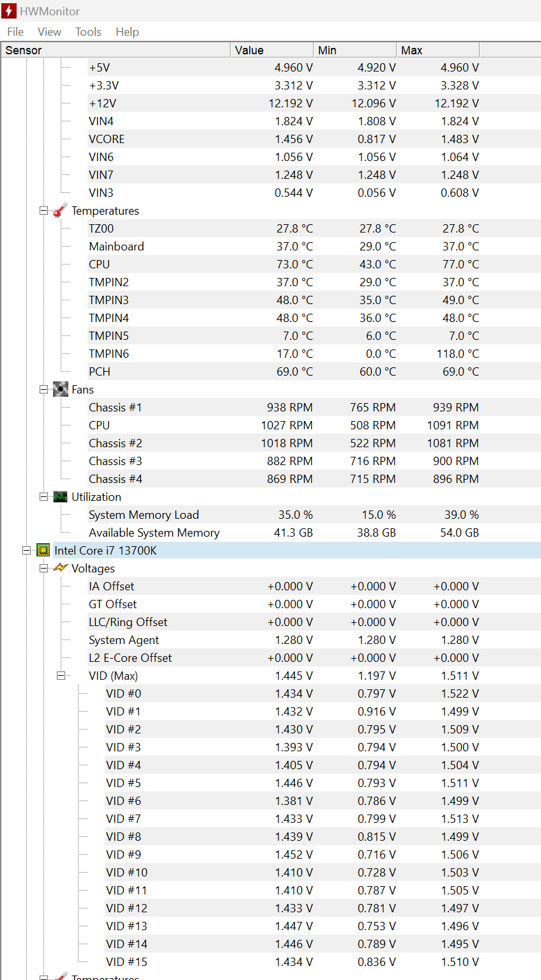The width and height of the screenshot is (541, 980).
Task: Click the Max column header
Action: point(438,50)
